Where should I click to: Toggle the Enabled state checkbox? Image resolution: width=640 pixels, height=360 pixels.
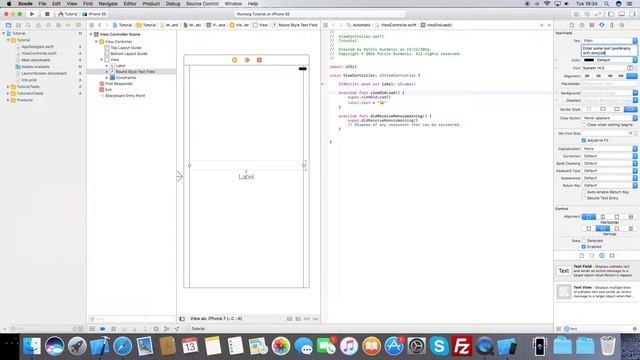coord(584,247)
